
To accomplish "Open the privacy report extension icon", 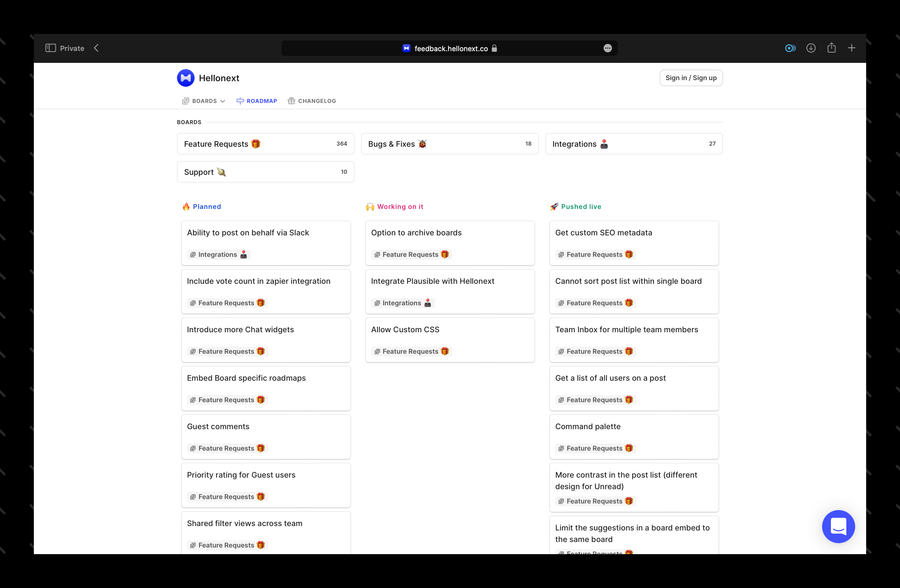I will pos(790,48).
